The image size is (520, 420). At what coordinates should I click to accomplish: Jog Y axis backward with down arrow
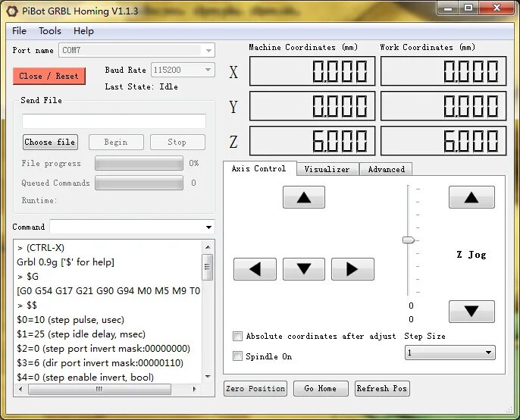[304, 269]
